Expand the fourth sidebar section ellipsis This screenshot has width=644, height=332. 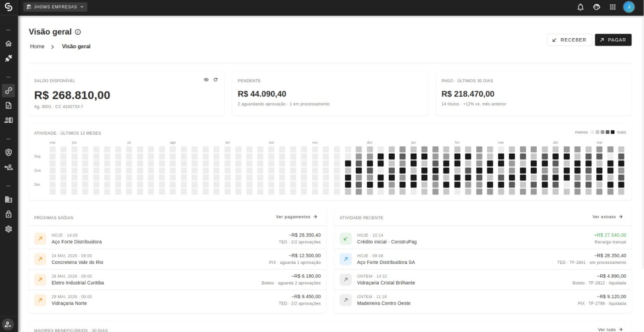click(8, 186)
